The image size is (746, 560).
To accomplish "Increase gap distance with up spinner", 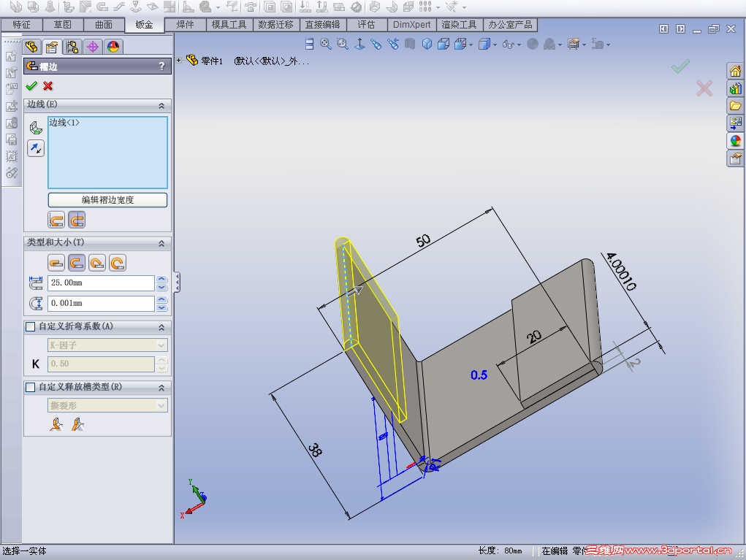I will point(161,300).
